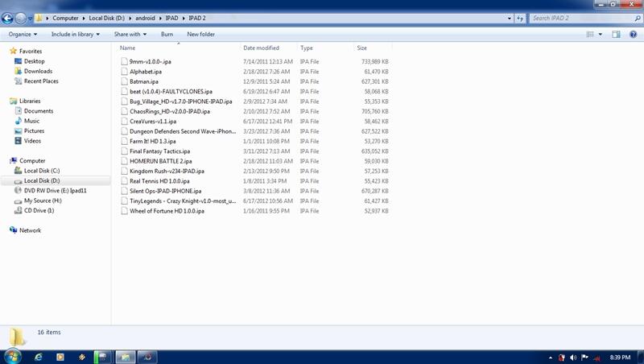644x364 pixels.
Task: Open Recent Places
Action: pos(41,81)
